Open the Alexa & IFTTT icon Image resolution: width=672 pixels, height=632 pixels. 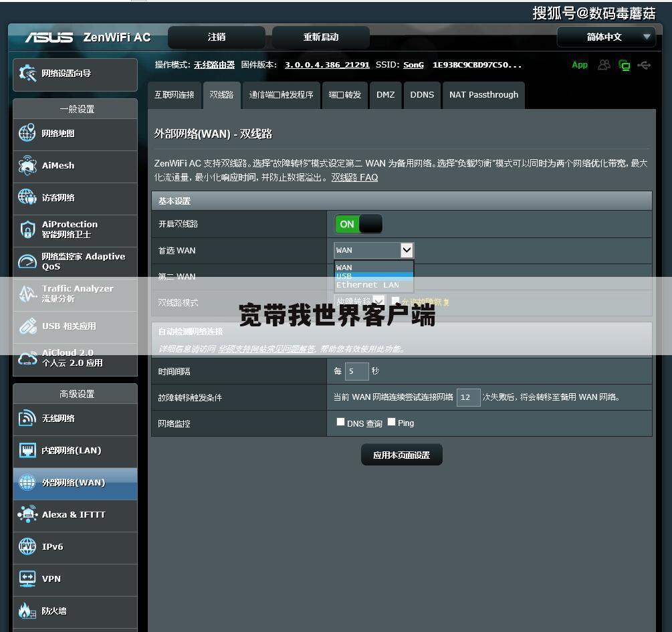pyautogui.click(x=27, y=514)
